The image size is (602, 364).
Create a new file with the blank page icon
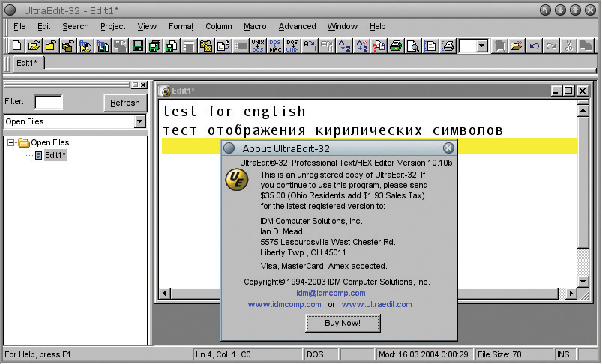click(16, 46)
